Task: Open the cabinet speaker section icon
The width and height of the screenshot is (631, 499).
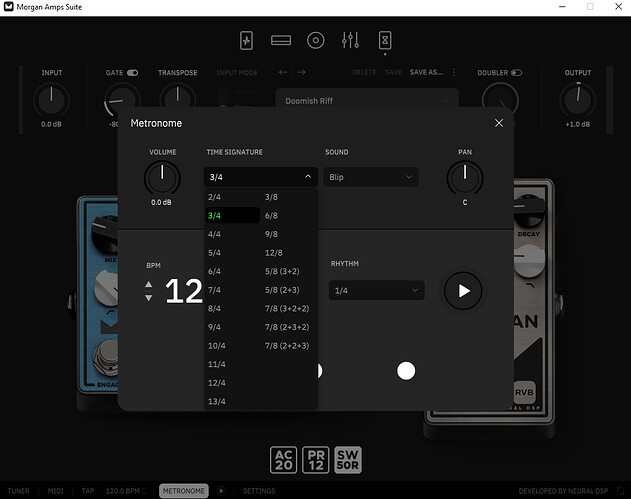Action: tap(315, 41)
